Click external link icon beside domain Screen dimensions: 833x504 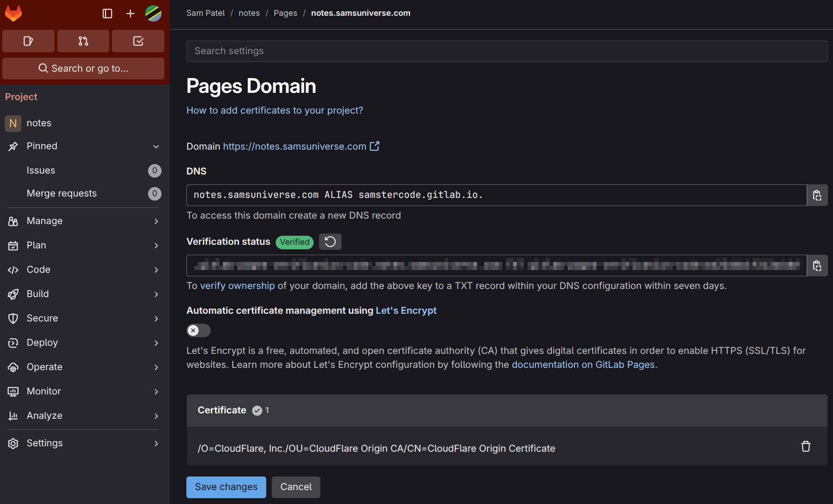pyautogui.click(x=375, y=146)
